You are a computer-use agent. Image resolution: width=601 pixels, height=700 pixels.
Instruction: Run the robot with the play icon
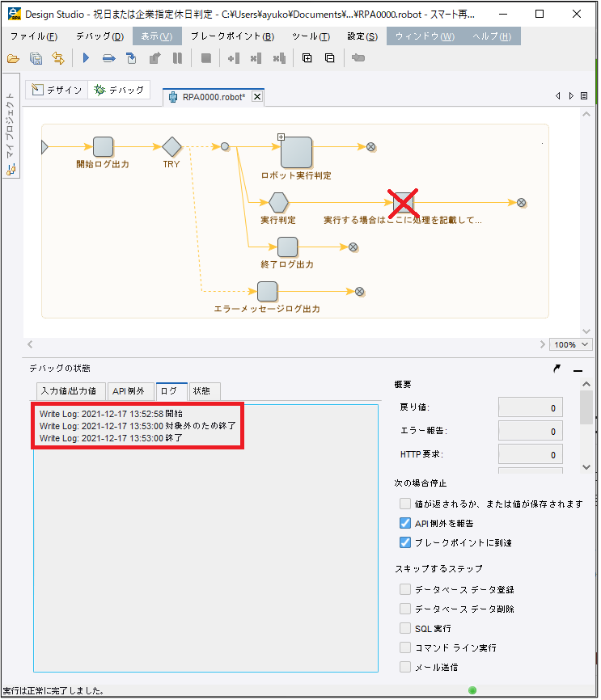87,58
